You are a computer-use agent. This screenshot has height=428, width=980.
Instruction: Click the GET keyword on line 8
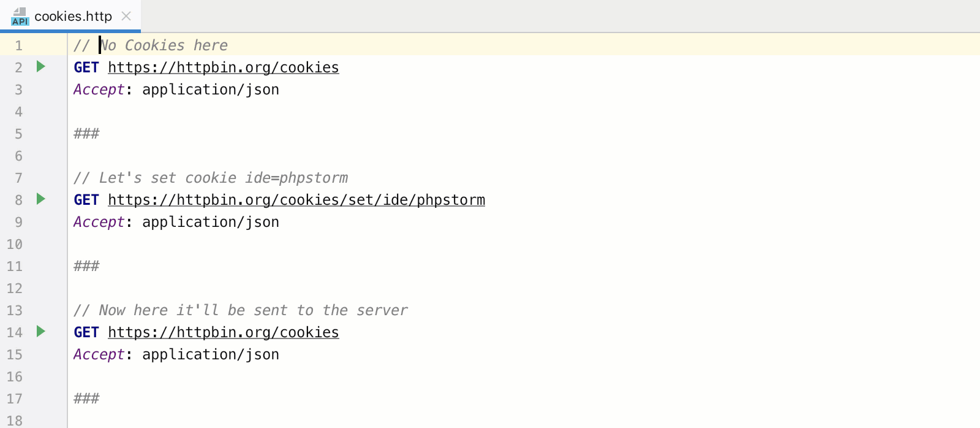(86, 200)
